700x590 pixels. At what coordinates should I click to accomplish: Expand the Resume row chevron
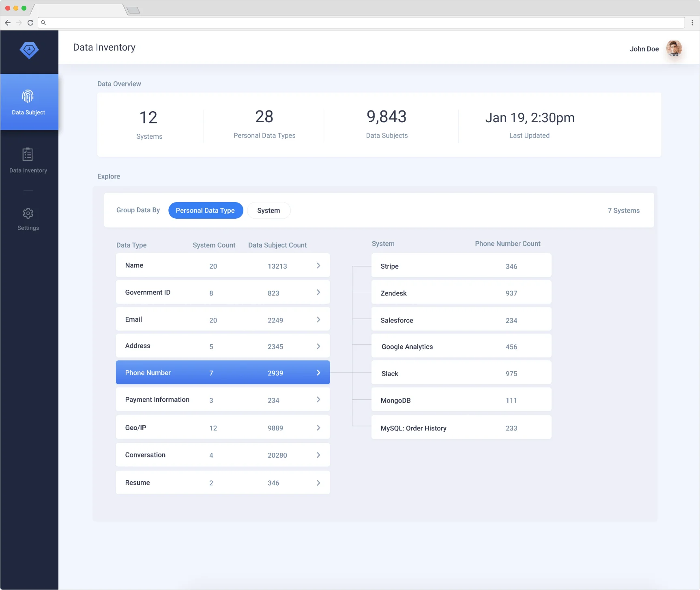[x=318, y=482]
